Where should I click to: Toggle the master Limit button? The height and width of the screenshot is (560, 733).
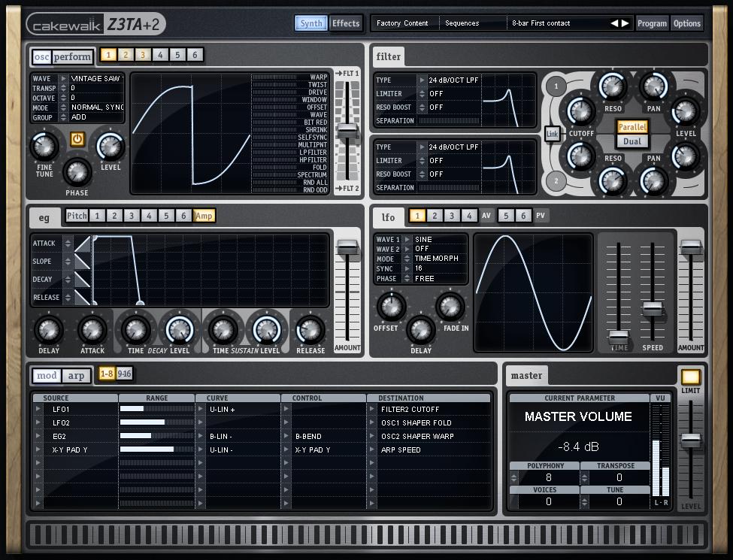tap(690, 377)
